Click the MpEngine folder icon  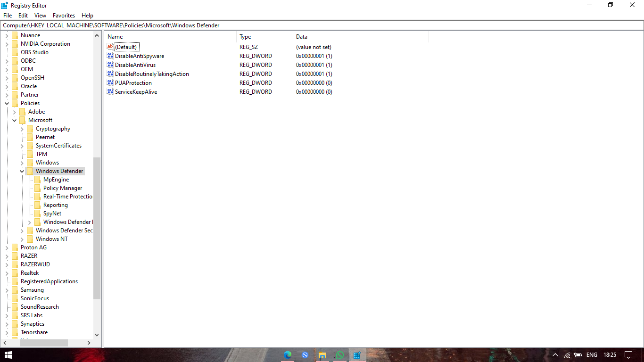click(x=37, y=180)
